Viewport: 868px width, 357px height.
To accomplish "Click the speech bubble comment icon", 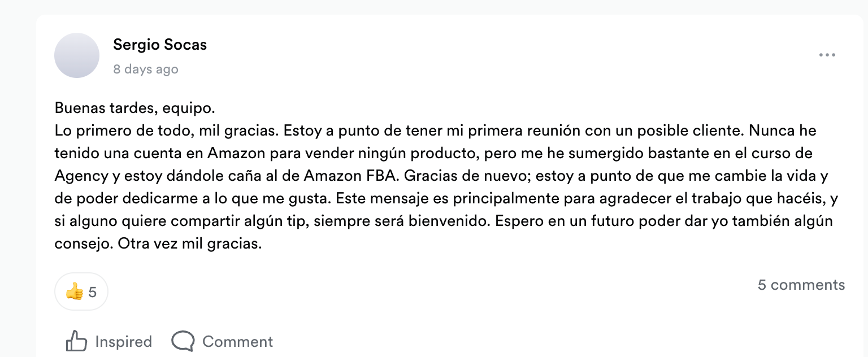I will pos(183,341).
